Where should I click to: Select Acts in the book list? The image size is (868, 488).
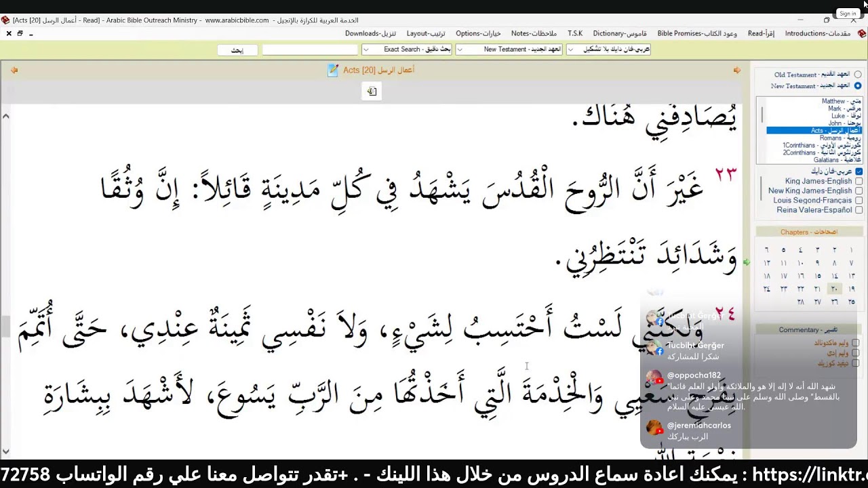[814, 131]
